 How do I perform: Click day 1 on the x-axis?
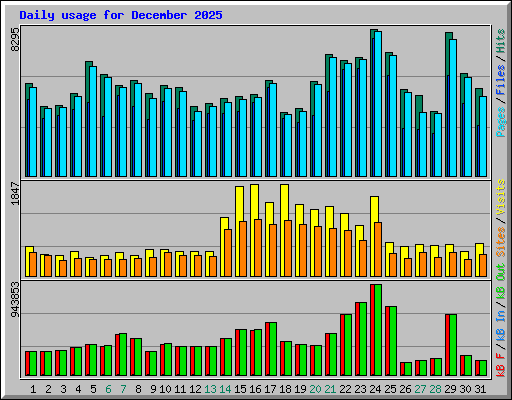click(x=33, y=389)
